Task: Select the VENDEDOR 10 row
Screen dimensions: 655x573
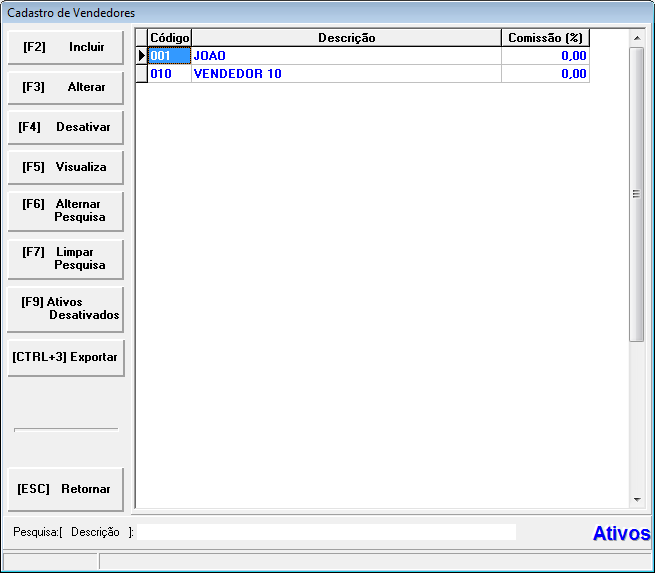Action: (346, 74)
